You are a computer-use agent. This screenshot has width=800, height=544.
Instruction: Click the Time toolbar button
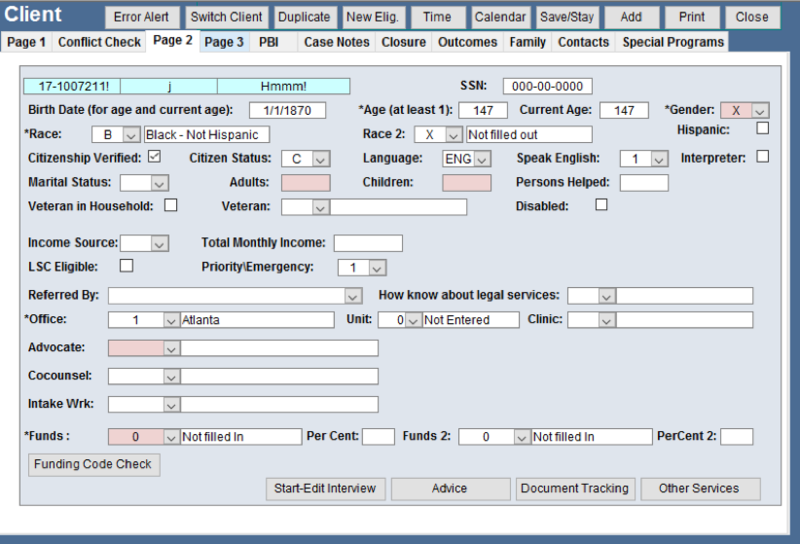(x=437, y=17)
